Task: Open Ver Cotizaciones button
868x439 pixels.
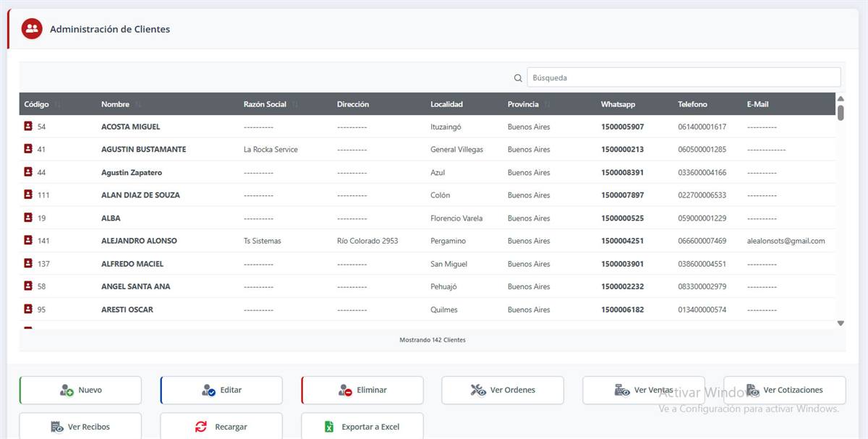Action: click(x=785, y=391)
